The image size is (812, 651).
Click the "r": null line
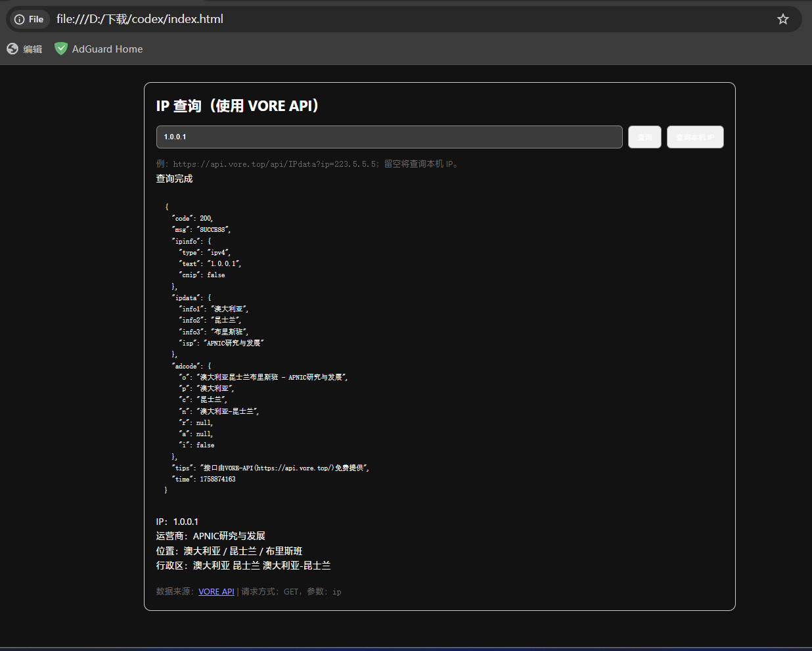(x=196, y=422)
